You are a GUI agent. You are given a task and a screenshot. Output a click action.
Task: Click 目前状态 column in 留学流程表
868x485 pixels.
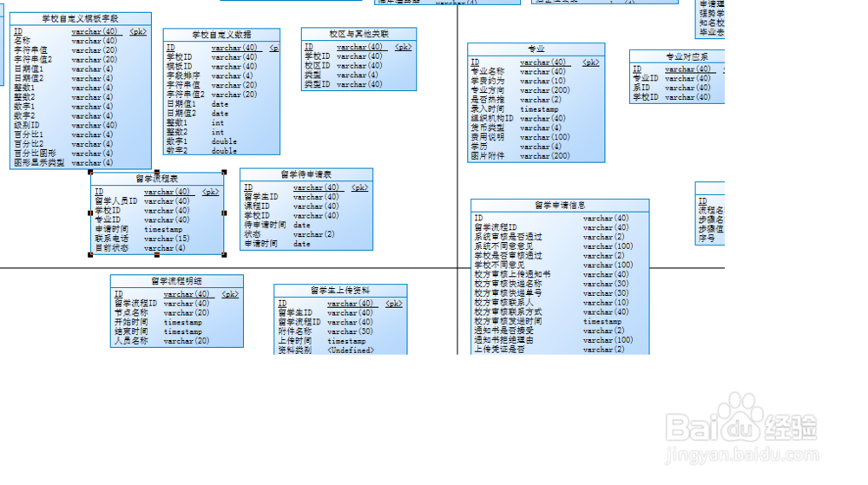[112, 248]
